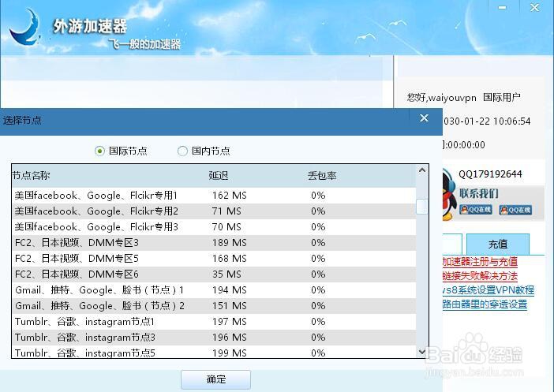This screenshot has height=392, width=554.
Task: Click the 71 MS latency value
Action: (x=226, y=211)
